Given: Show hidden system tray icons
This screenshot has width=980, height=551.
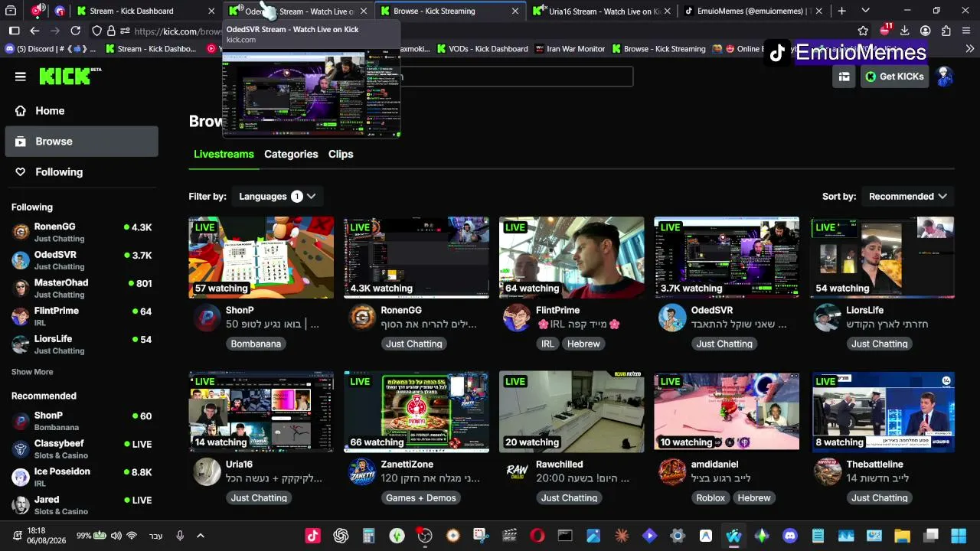Looking at the screenshot, I should tap(201, 536).
